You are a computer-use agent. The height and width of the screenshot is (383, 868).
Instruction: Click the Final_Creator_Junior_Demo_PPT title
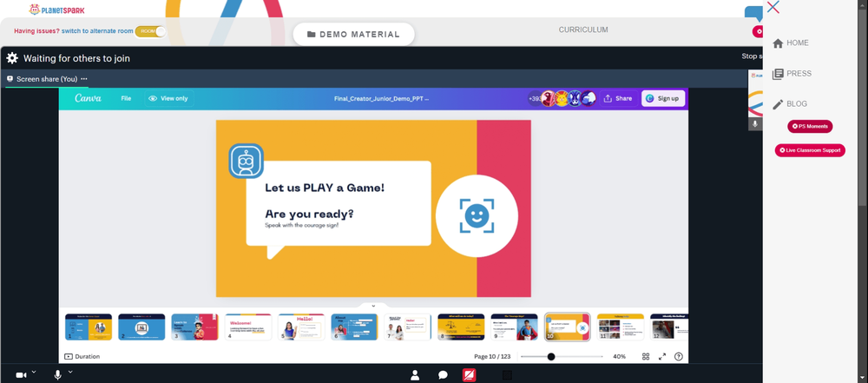click(381, 99)
